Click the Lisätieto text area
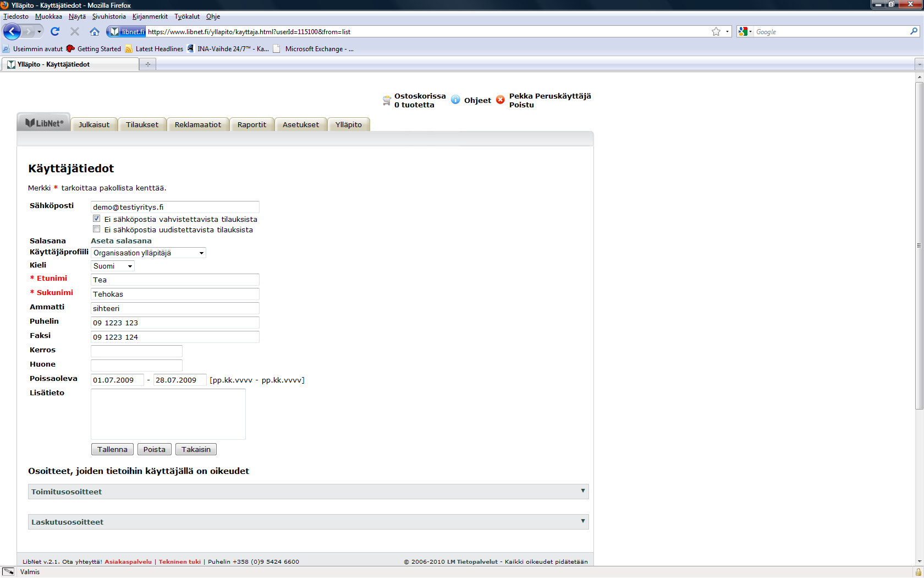Screen dimensions: 924x578 coord(168,414)
